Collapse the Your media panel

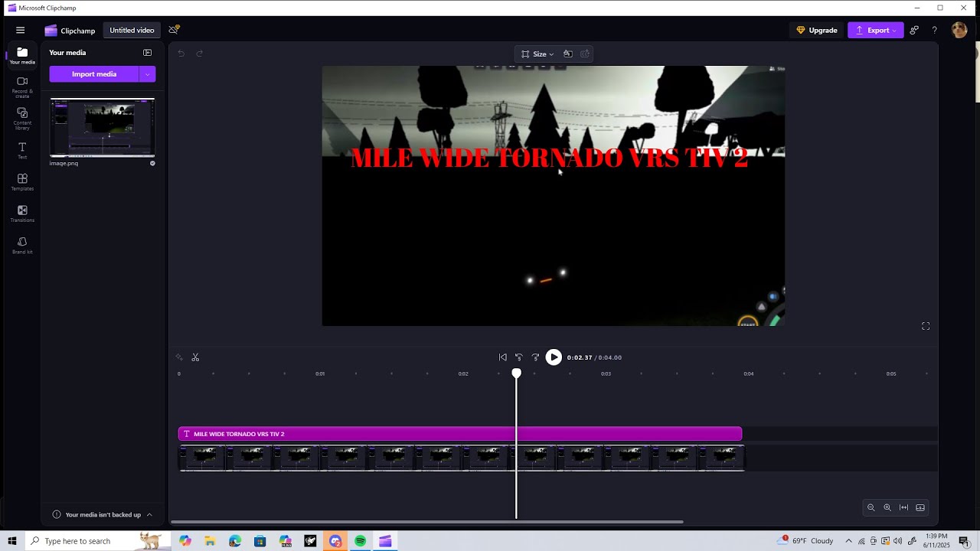pyautogui.click(x=148, y=53)
